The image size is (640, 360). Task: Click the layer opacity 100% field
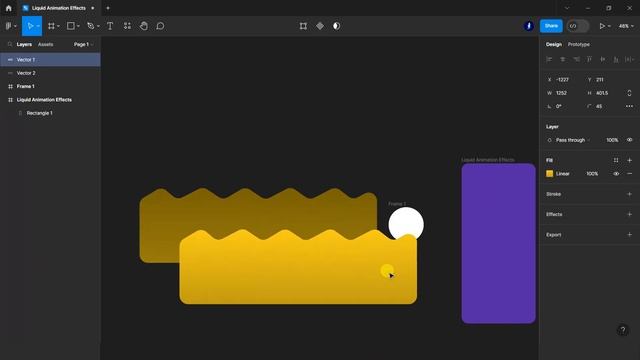612,140
